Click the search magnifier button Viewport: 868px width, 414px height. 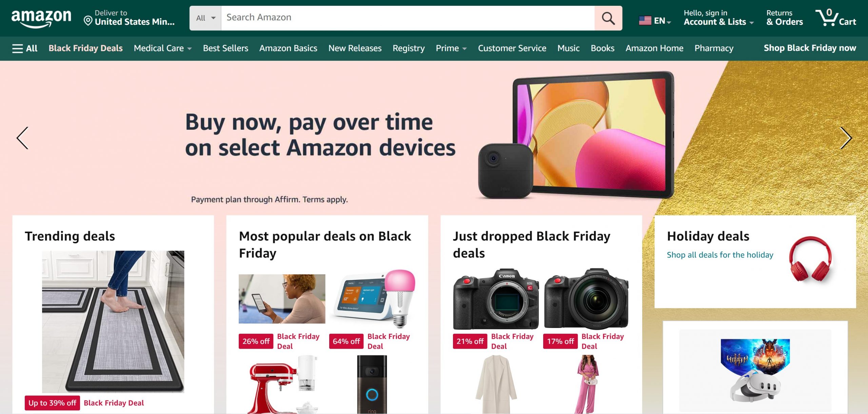tap(608, 18)
